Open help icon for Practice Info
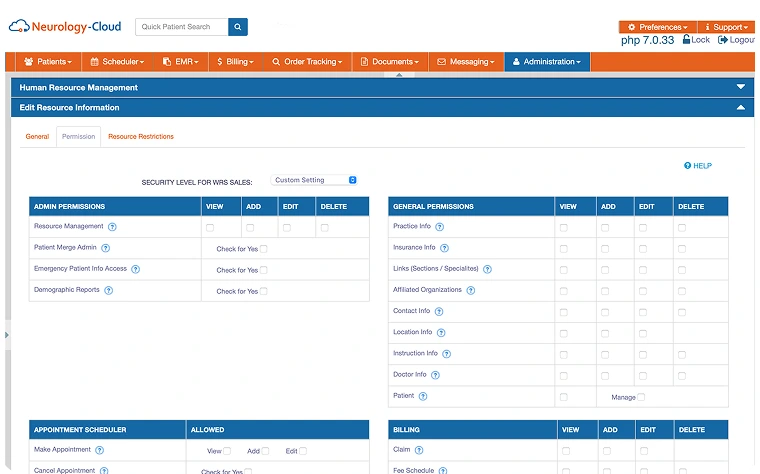 click(440, 227)
